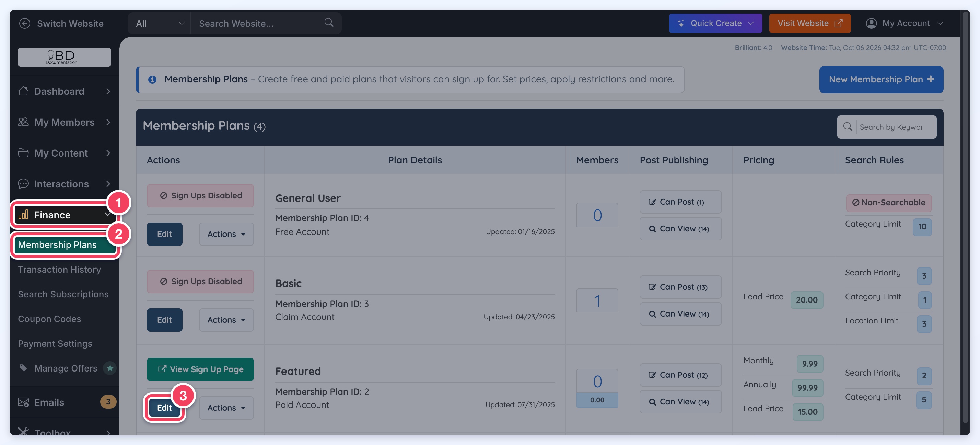The height and width of the screenshot is (445, 980).
Task: Open the My Account user icon
Action: [x=871, y=23]
